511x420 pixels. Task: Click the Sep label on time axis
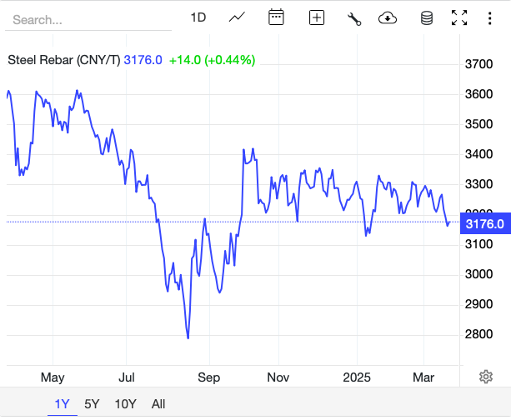coord(209,377)
